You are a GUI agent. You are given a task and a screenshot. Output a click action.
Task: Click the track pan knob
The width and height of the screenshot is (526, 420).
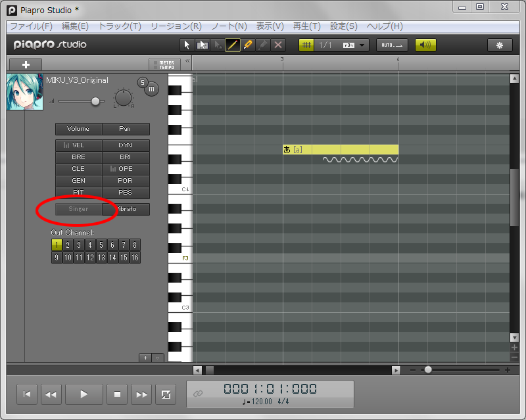coord(124,98)
